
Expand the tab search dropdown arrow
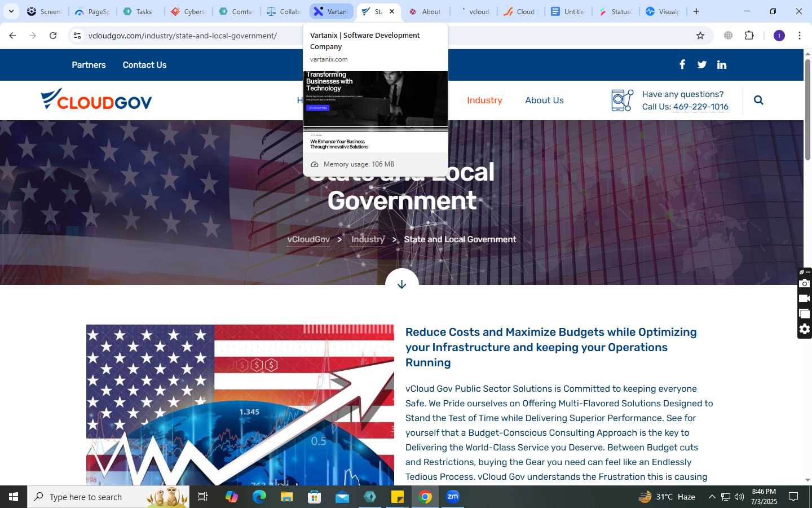11,11
